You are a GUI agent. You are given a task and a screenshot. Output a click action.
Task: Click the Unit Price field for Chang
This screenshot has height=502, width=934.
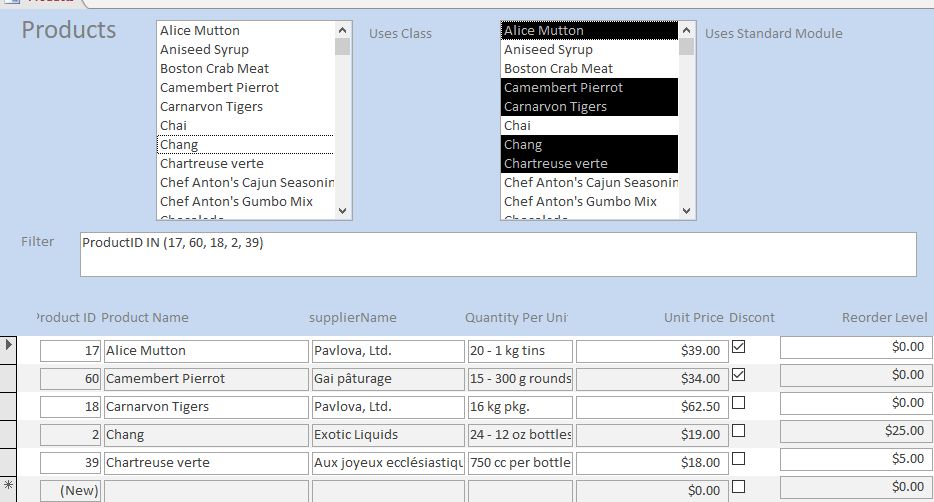(x=650, y=435)
